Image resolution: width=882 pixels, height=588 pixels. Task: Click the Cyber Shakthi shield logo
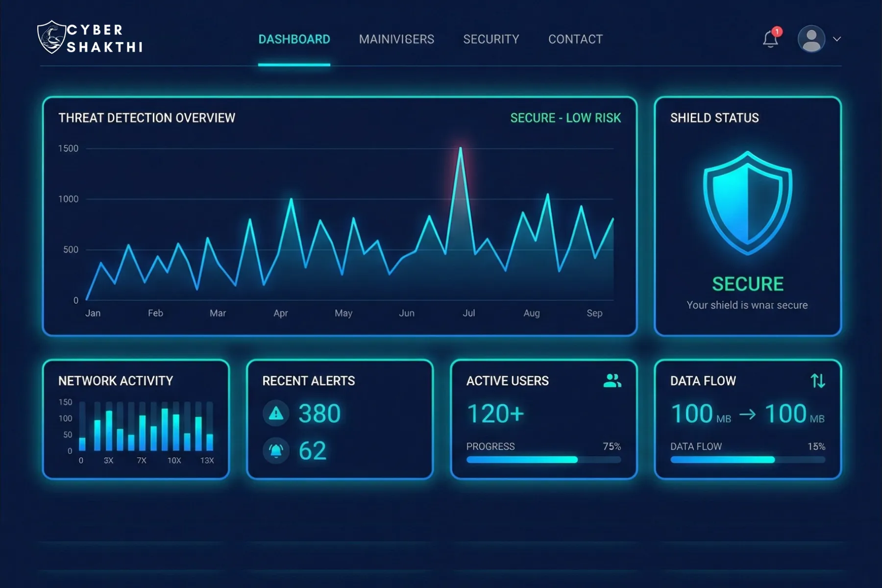[x=51, y=37]
